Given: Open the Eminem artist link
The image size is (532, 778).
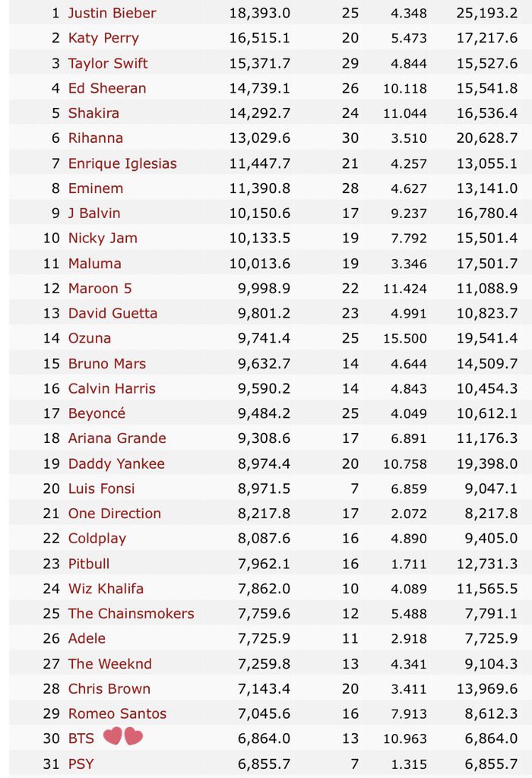Looking at the screenshot, I should coord(95,188).
